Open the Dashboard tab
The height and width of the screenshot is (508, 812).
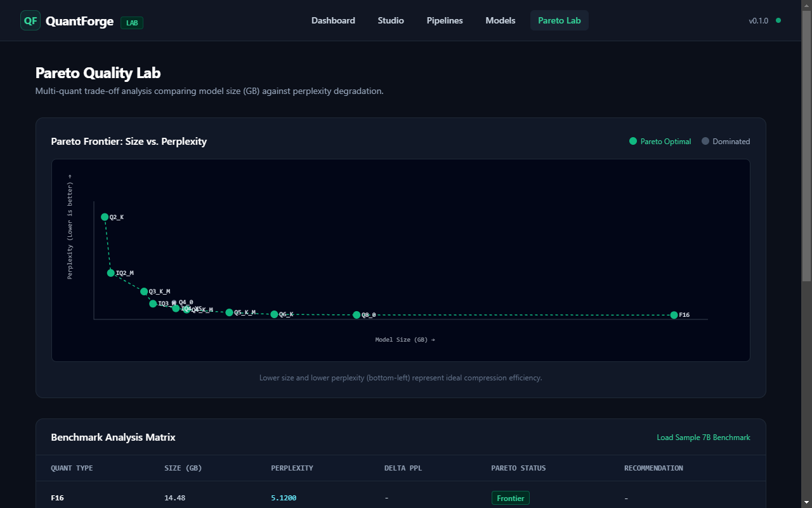pyautogui.click(x=333, y=20)
